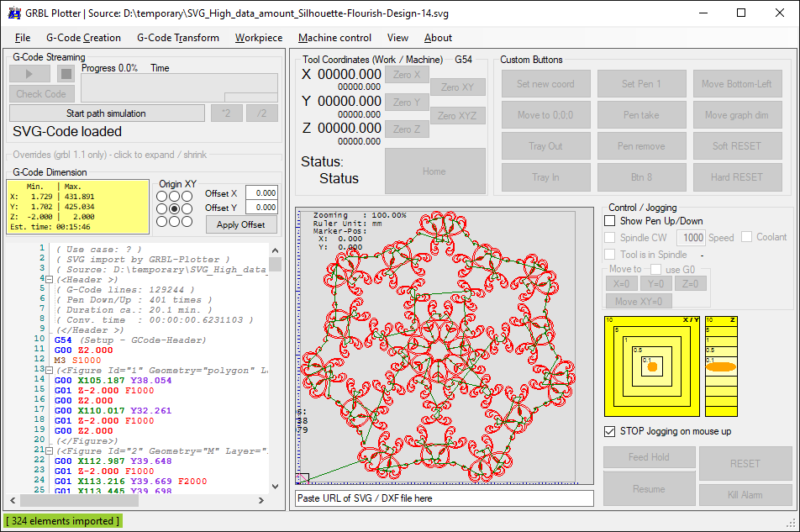Screen dimensions: 800x532
Task: Select the bottom-left Origin XY radio button
Action: 161,221
